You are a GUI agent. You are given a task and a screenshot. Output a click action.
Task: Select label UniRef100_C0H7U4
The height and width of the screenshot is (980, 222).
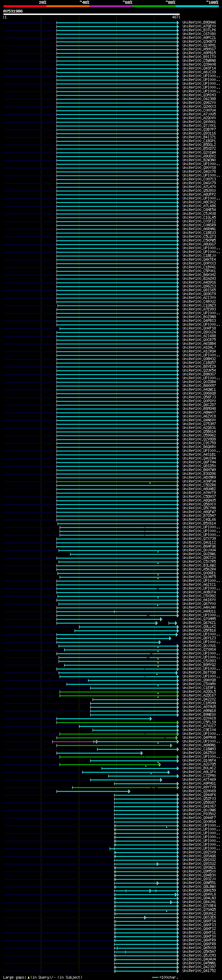pos(199,110)
